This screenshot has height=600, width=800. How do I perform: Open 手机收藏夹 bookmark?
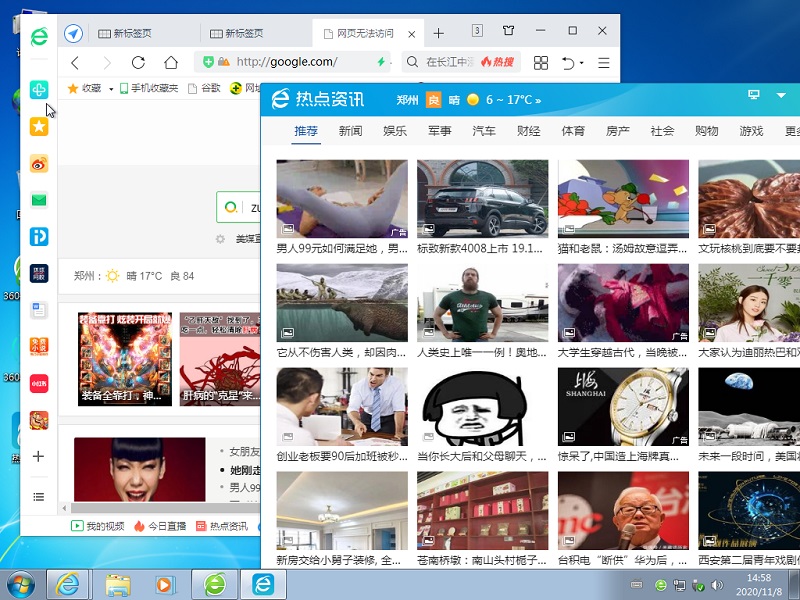point(149,88)
